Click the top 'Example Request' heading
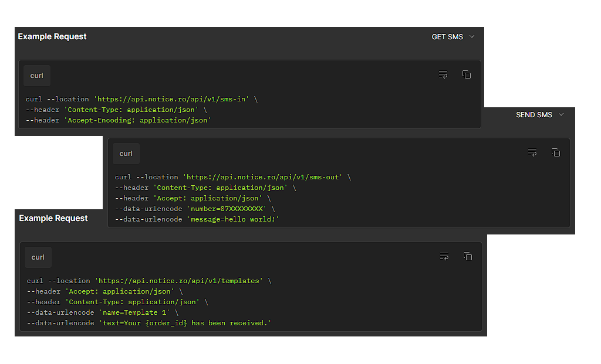 pyautogui.click(x=52, y=36)
